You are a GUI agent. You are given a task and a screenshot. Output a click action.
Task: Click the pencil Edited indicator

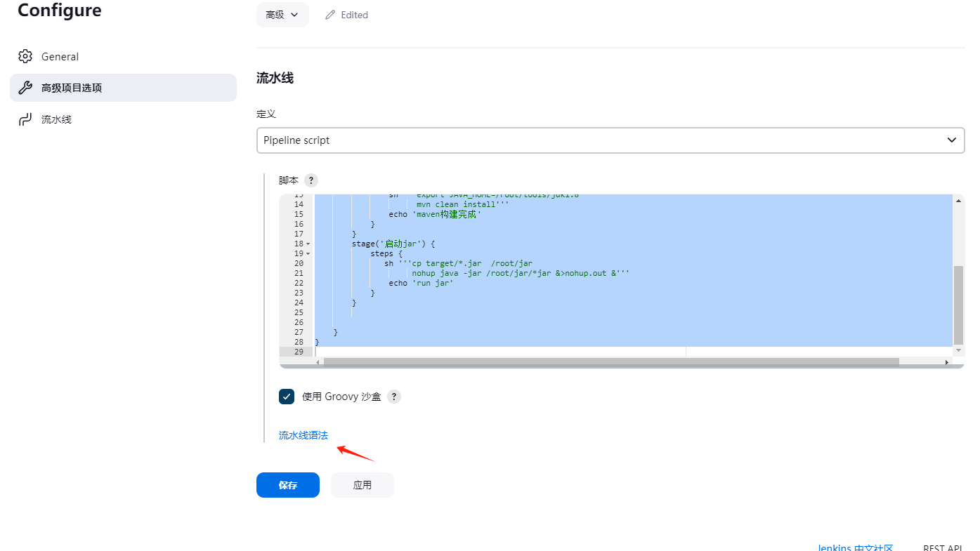346,15
